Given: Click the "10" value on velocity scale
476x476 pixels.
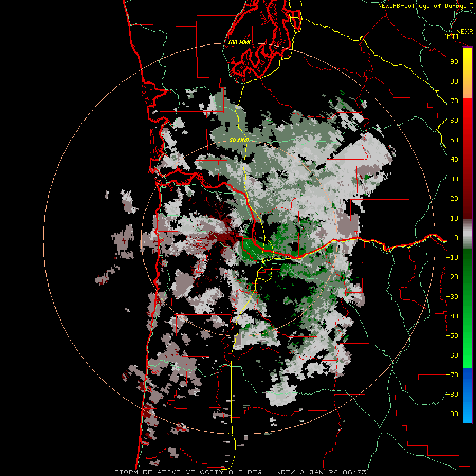Looking at the screenshot, I should coord(454,218).
